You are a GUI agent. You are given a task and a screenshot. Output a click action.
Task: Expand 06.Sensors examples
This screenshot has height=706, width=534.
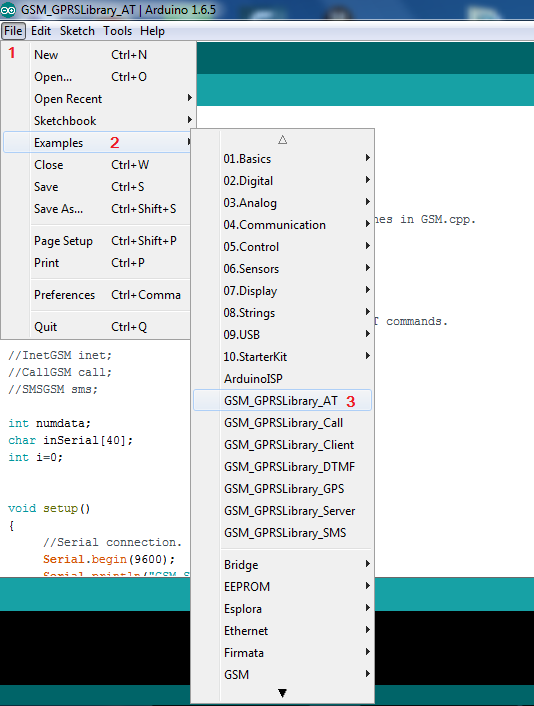coord(282,269)
